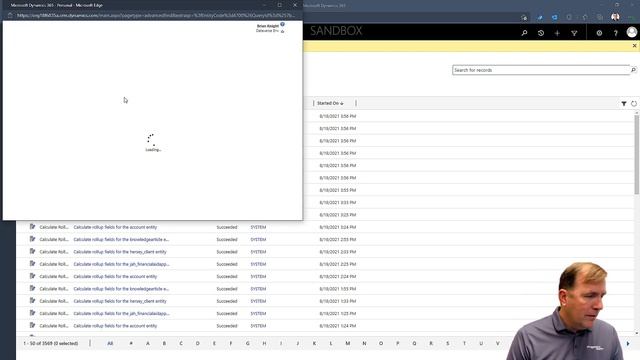Click Succeeded status in 1:24 PM row
The width and height of the screenshot is (640, 360).
pos(227,326)
